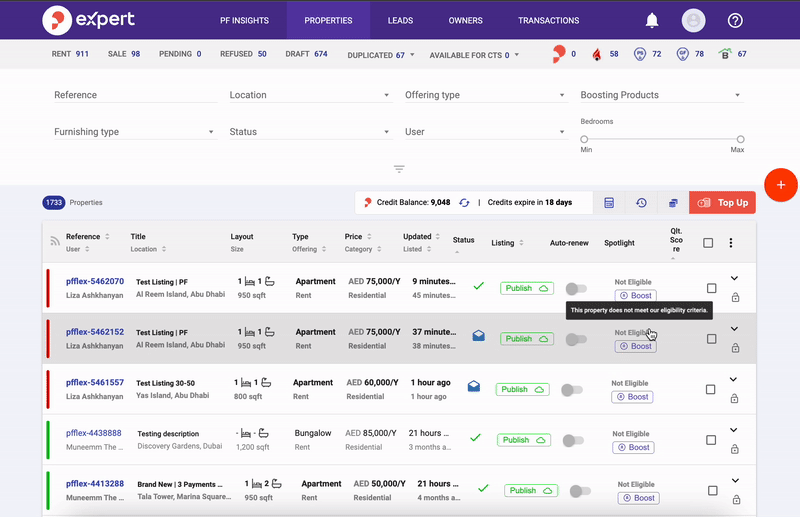Open the credit statement list icon
This screenshot has width=800, height=517.
click(x=609, y=203)
